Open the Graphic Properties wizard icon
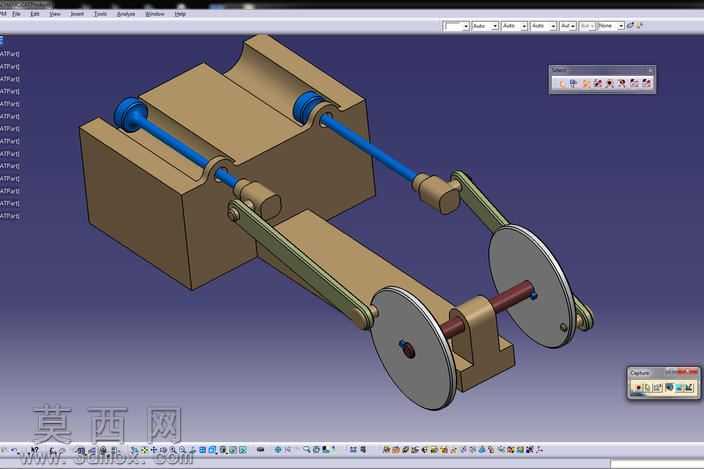The height and width of the screenshot is (469, 704). tap(639, 26)
